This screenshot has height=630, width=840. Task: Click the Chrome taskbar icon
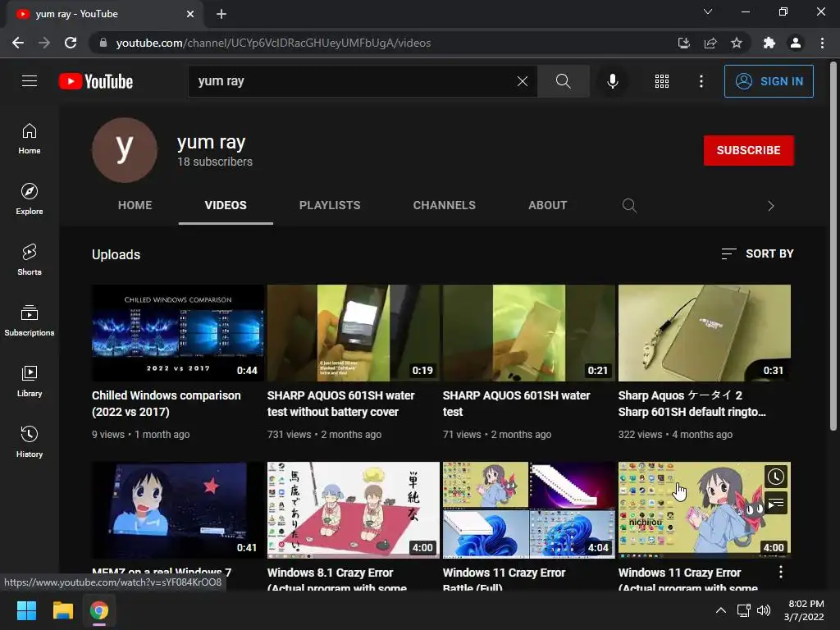(x=99, y=610)
